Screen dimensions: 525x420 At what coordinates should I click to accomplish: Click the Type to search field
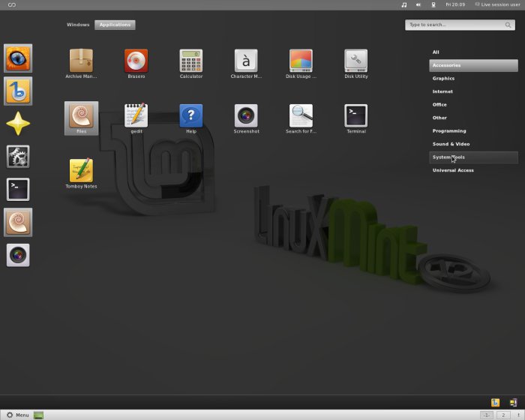460,25
